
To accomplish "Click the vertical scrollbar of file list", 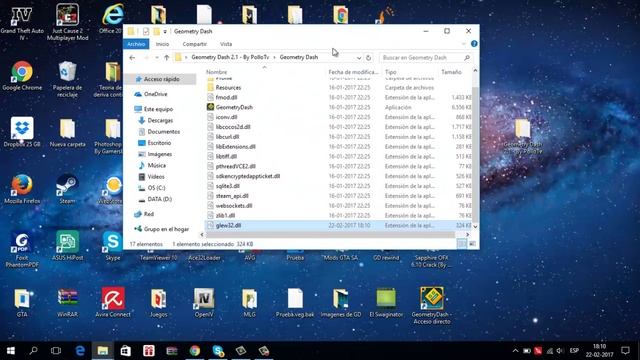I will coord(475,153).
